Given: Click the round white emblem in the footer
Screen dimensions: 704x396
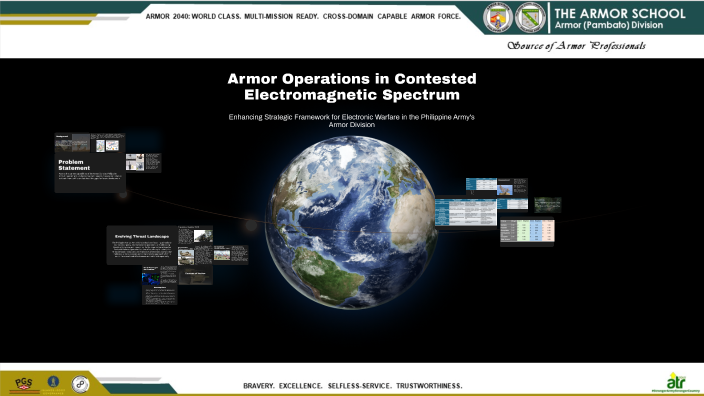Looking at the screenshot, I should [x=80, y=384].
